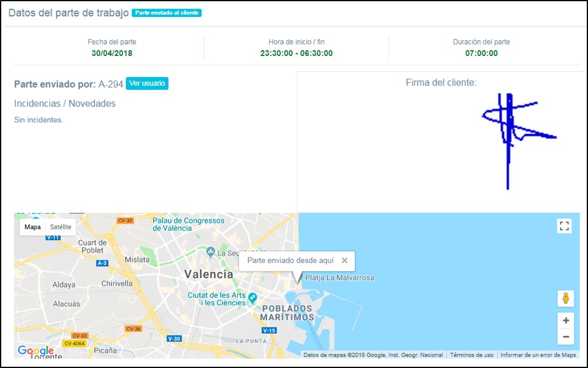Viewport: 588px width, 368px height.
Task: Click 'Palau de Congressos de València' label
Action: click(x=189, y=224)
